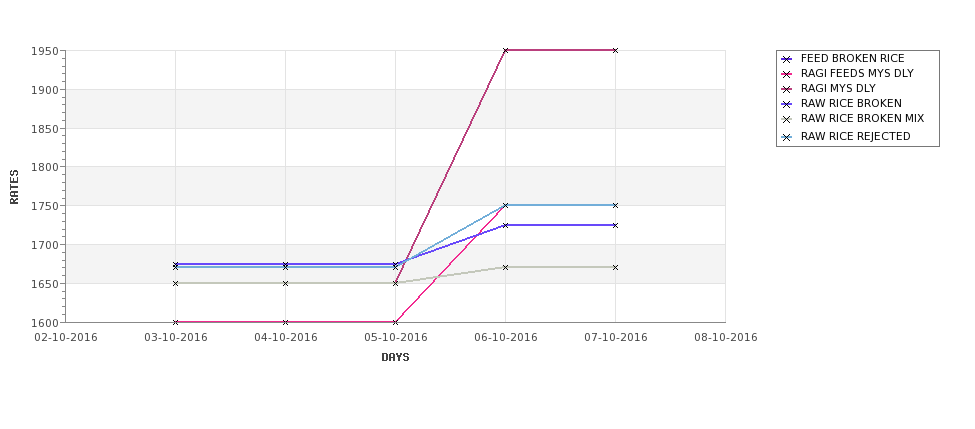Click the RAW RICE REJECTED legend marker
This screenshot has height=429, width=975.
point(787,137)
